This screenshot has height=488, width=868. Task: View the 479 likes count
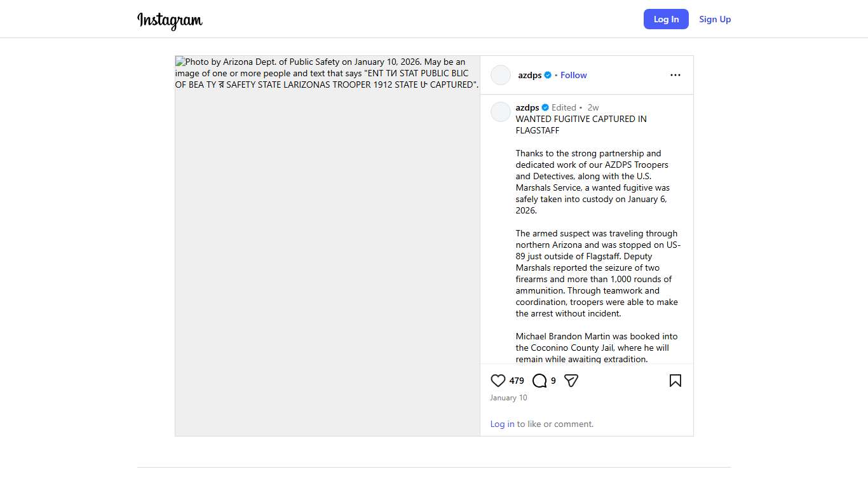[x=517, y=381]
